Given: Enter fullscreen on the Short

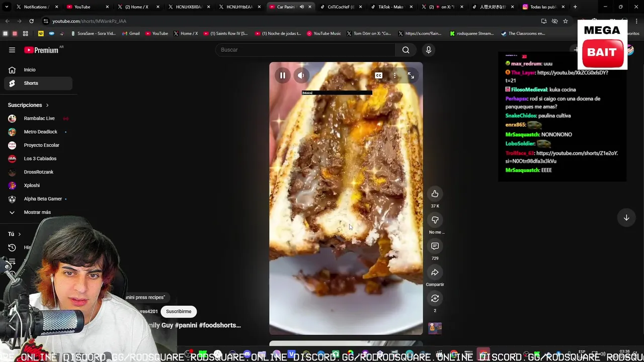Looking at the screenshot, I should (x=411, y=75).
